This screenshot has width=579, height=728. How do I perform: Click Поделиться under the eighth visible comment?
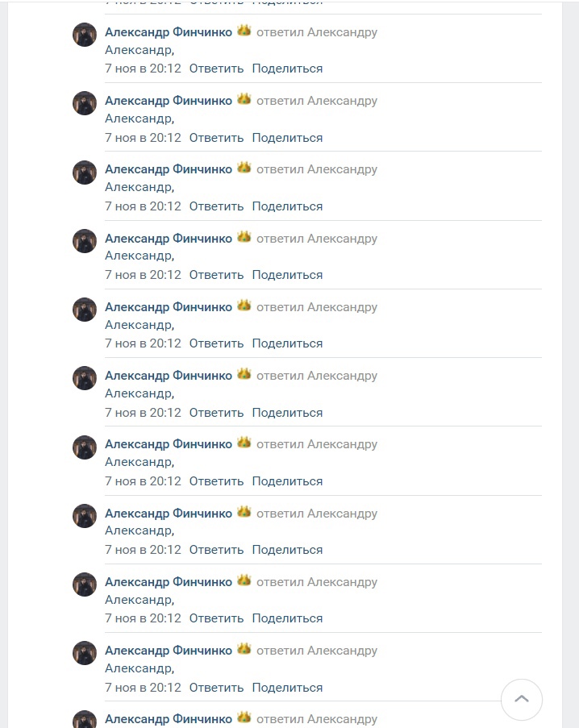click(x=287, y=550)
